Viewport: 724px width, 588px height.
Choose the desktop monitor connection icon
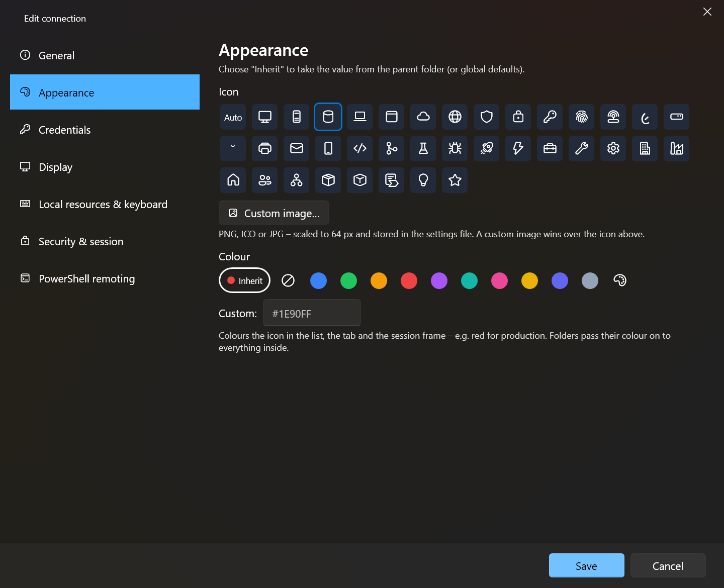(x=265, y=117)
